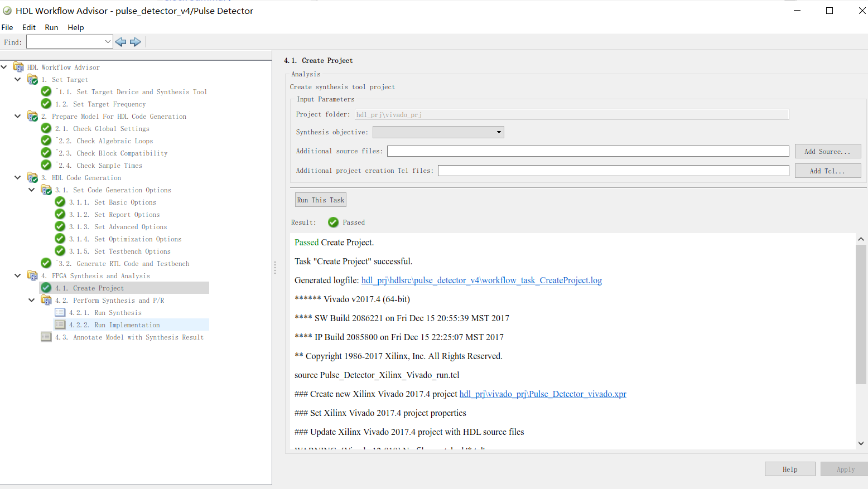Click green check icon beside Set Basic Options
The image size is (868, 489).
tap(60, 202)
